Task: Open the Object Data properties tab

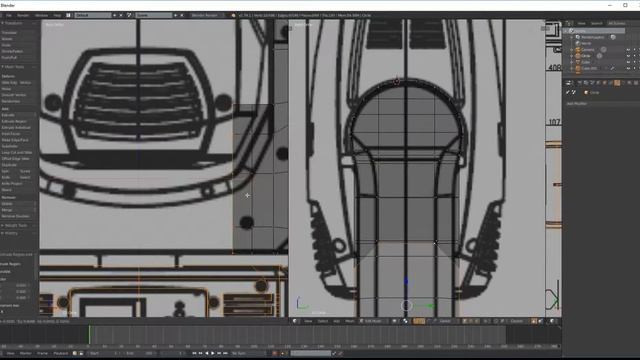Action: pyautogui.click(x=623, y=82)
